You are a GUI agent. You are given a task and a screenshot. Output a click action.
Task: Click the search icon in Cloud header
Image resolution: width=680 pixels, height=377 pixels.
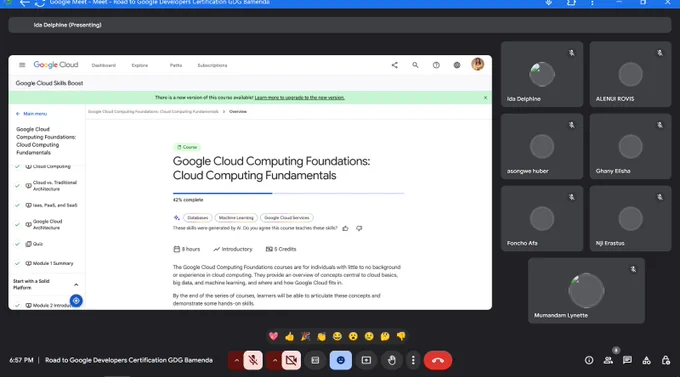415,65
